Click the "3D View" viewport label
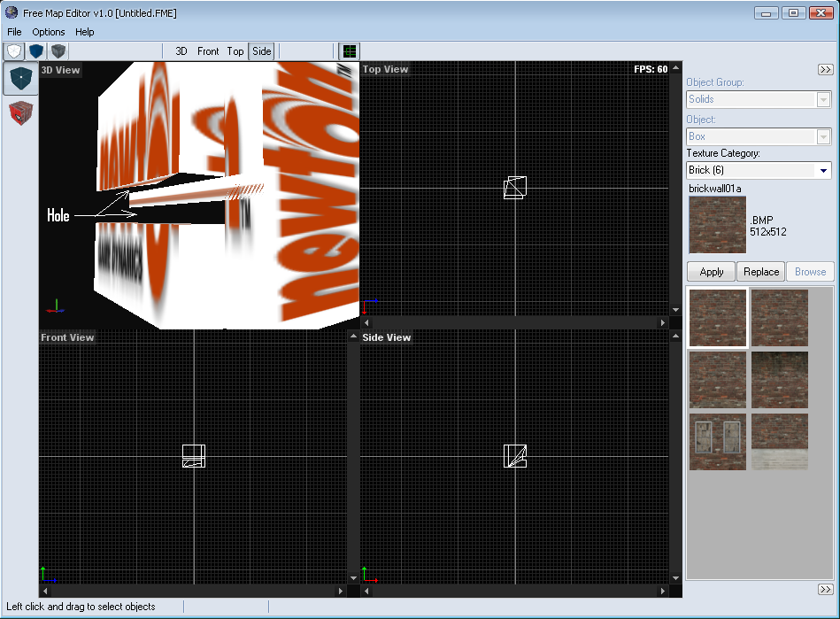The image size is (840, 619). tap(60, 70)
